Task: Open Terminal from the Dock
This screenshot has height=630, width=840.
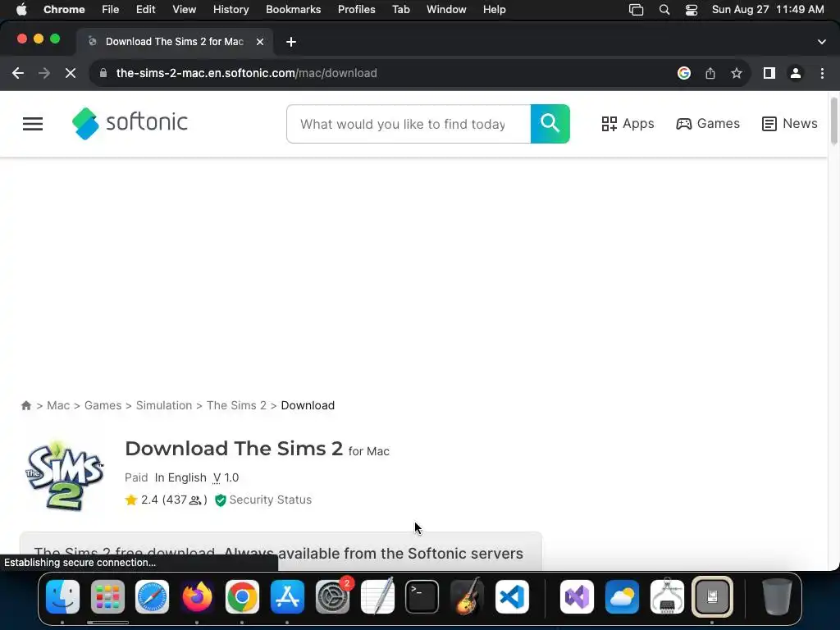Action: [422, 597]
